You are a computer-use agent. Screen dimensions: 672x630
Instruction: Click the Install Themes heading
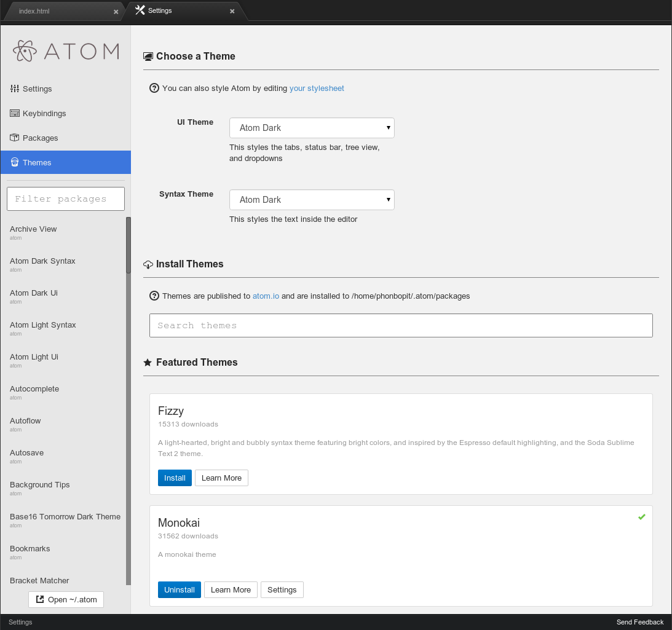189,264
